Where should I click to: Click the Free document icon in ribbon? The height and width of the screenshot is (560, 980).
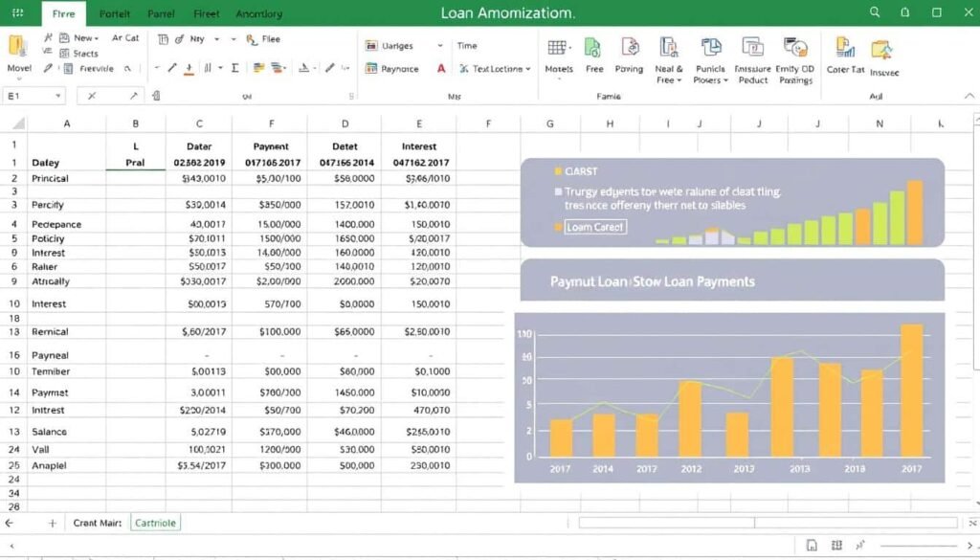tap(593, 49)
